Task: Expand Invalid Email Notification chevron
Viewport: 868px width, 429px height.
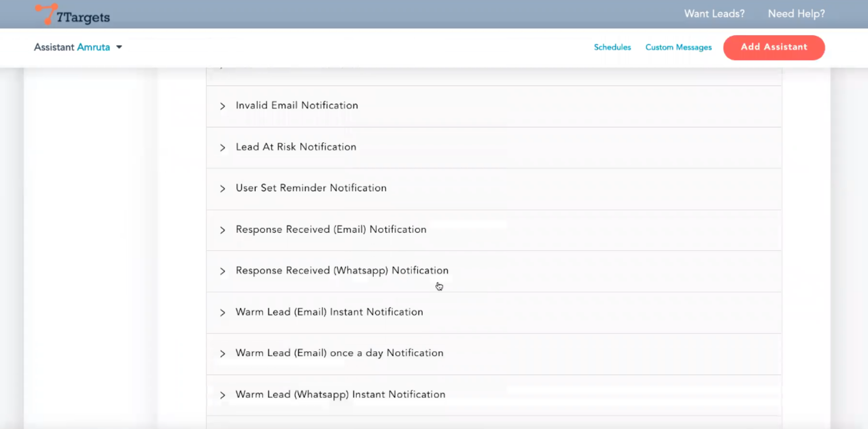Action: (222, 106)
